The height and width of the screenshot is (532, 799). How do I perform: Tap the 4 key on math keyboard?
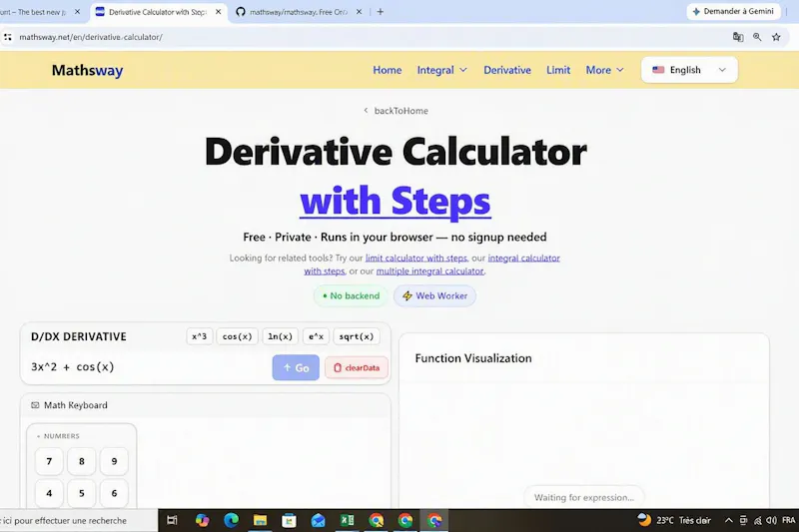(x=49, y=493)
